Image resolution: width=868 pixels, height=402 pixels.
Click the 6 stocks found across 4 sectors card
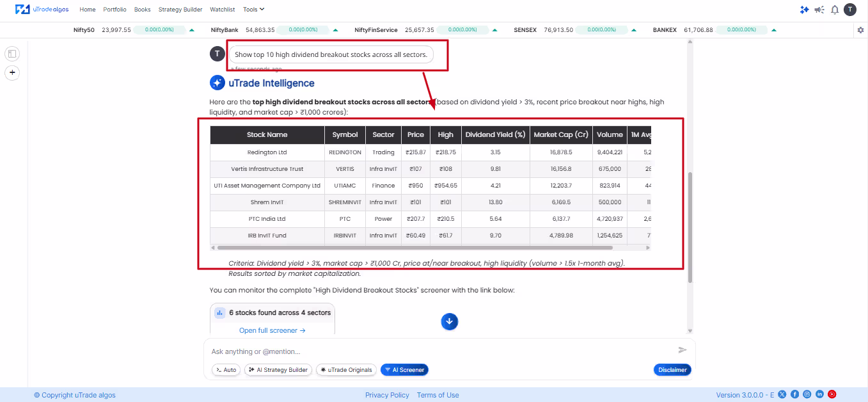272,319
